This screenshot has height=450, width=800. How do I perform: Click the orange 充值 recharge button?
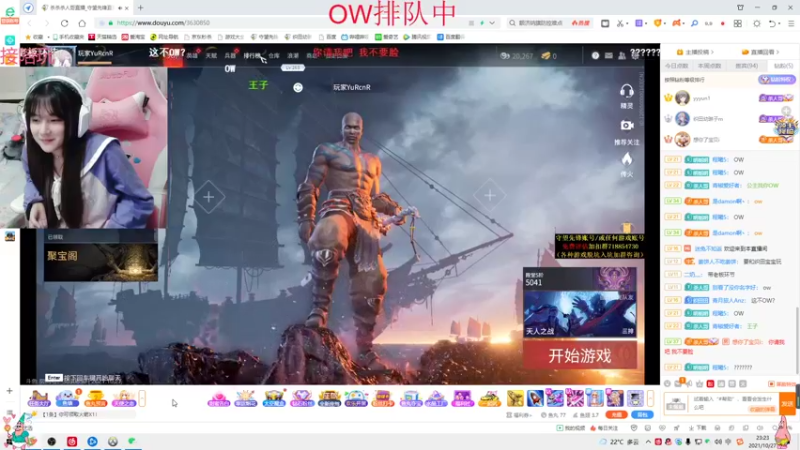(x=616, y=415)
